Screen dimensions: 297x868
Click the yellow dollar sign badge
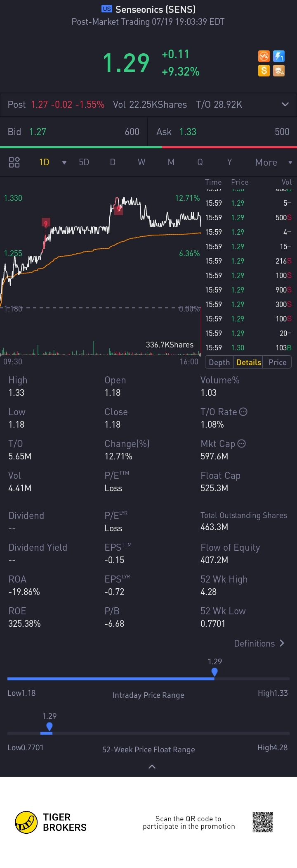click(264, 71)
